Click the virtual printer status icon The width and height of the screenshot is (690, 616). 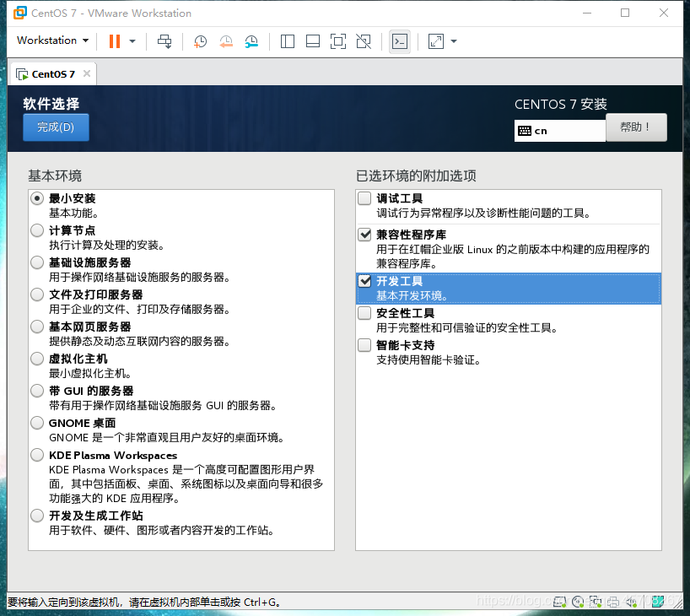point(613,602)
